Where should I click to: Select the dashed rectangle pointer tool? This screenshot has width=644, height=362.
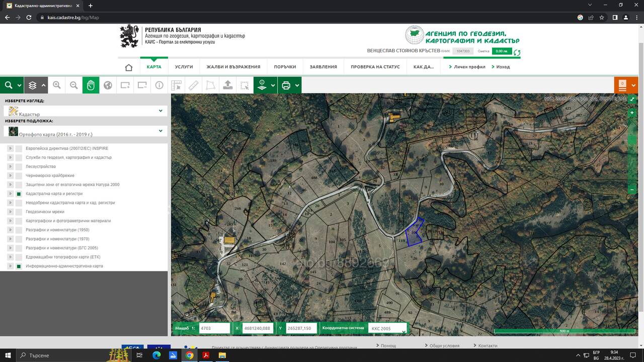tap(245, 85)
